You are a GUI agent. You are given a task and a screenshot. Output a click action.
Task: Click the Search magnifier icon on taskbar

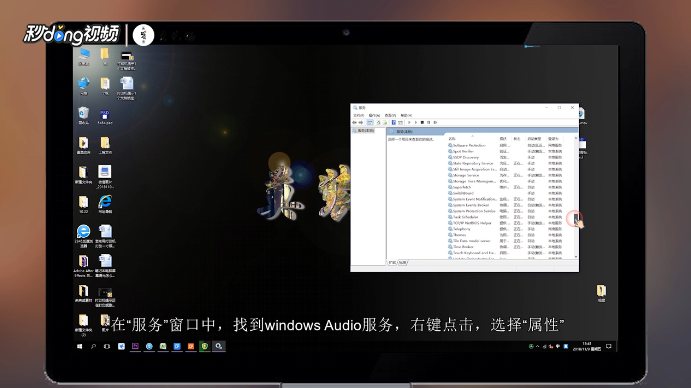(x=93, y=347)
